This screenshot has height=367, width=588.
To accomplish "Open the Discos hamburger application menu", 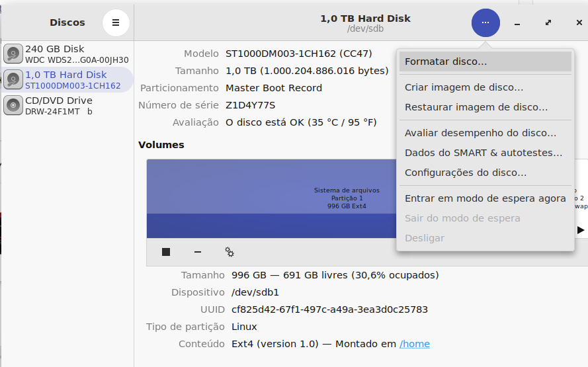I will (x=116, y=23).
